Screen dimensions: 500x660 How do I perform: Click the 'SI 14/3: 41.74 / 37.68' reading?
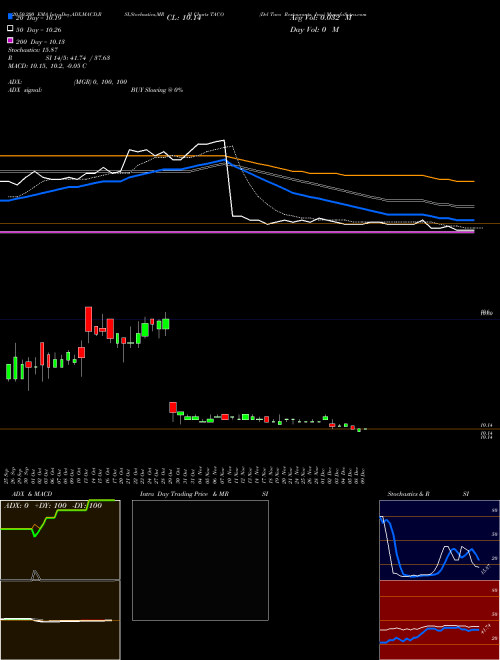[x=78, y=58]
